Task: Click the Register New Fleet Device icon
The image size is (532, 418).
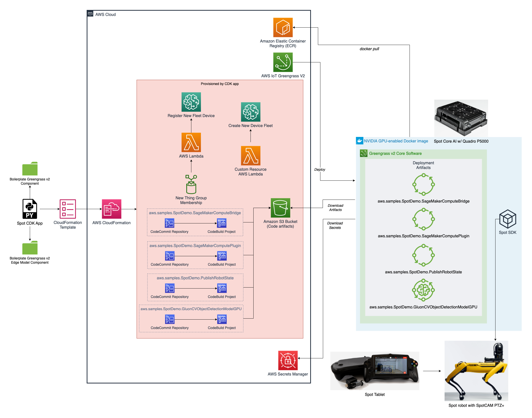Action: (x=191, y=102)
